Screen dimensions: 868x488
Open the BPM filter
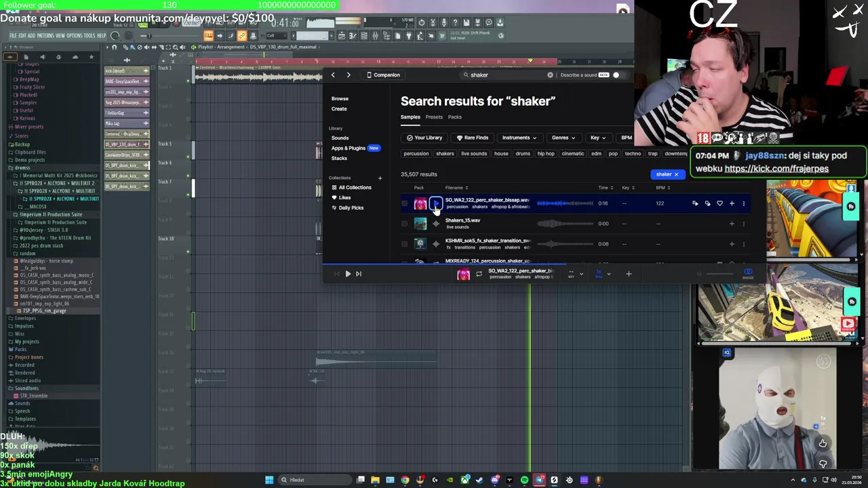point(626,138)
